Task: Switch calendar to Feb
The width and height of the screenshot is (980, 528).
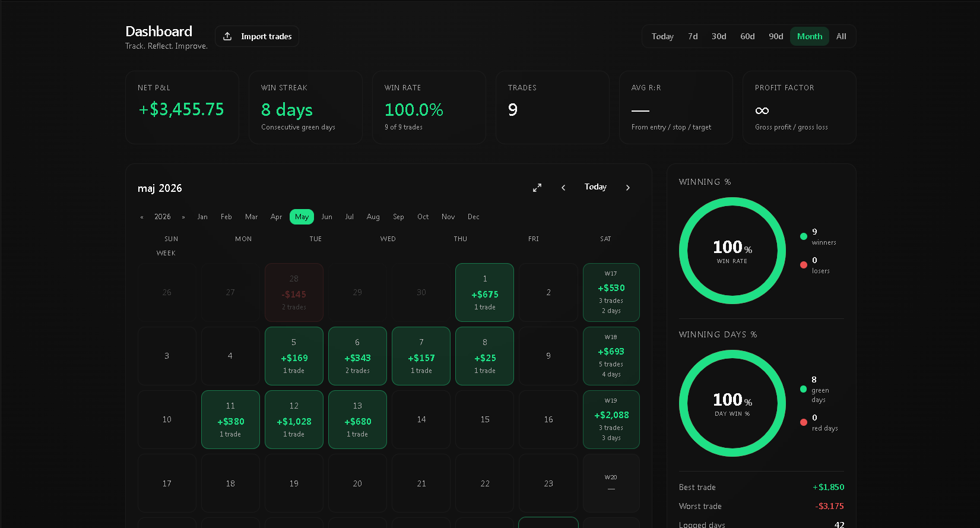Action: (x=226, y=217)
